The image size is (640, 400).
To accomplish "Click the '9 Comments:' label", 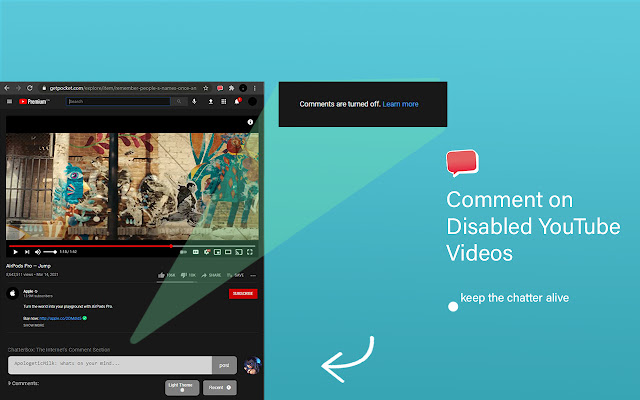I will [x=23, y=384].
